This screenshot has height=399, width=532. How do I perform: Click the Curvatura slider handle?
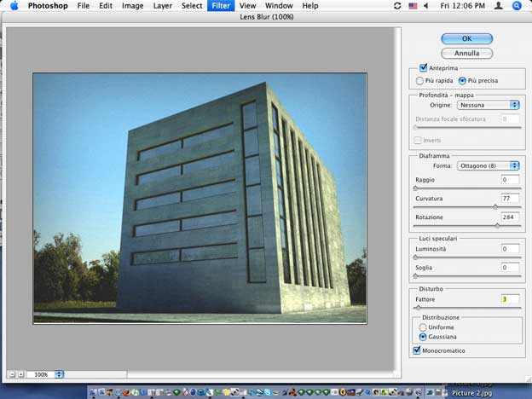495,207
